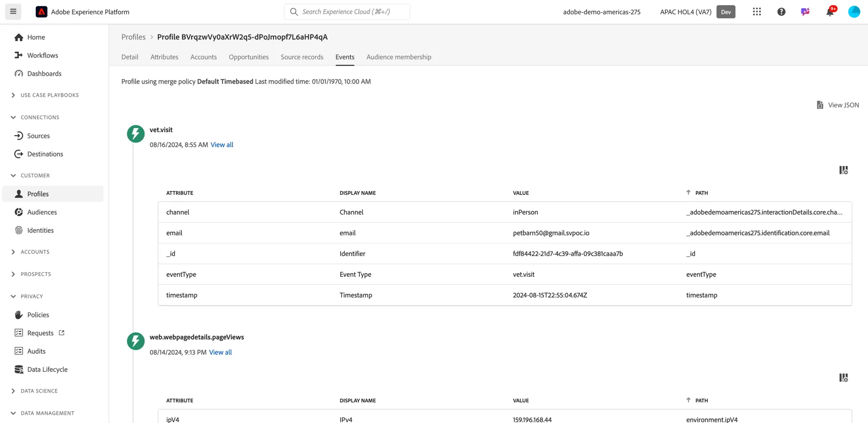Collapse the Customer section
Screen dimensions: 868x423
(x=35, y=176)
